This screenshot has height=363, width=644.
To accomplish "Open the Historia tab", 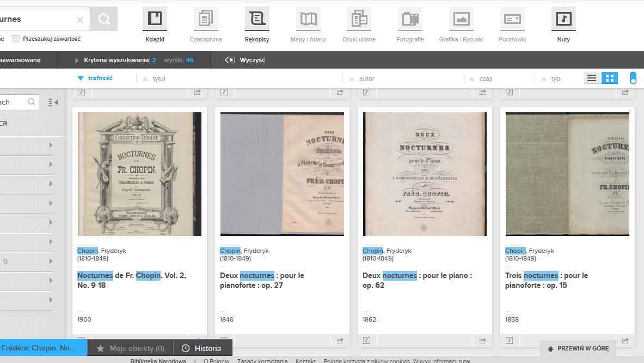I will [x=203, y=348].
